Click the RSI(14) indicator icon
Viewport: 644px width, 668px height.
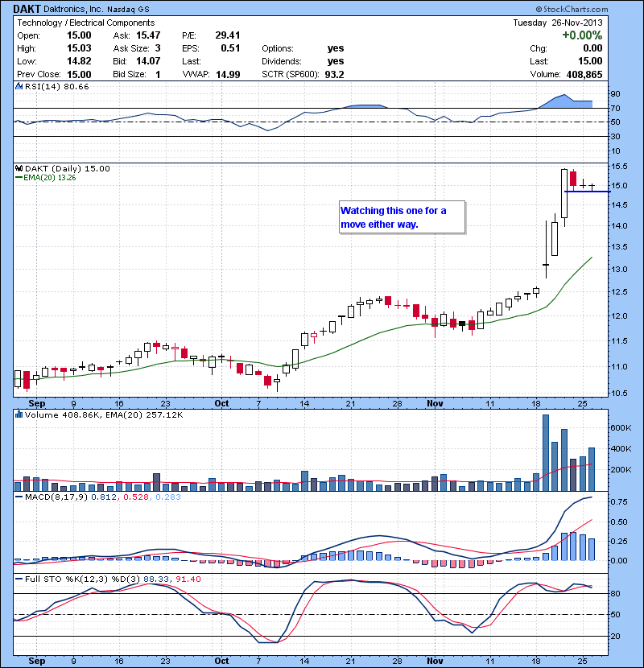tap(19, 86)
